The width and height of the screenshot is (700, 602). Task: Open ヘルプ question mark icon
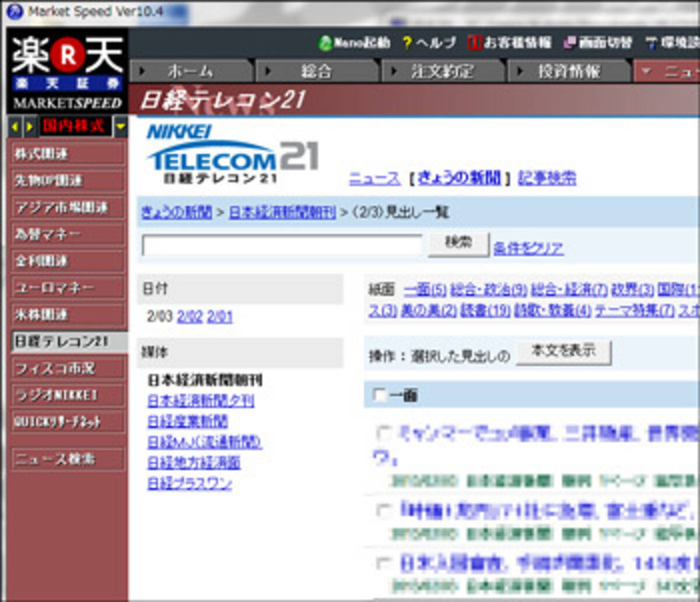pyautogui.click(x=407, y=43)
